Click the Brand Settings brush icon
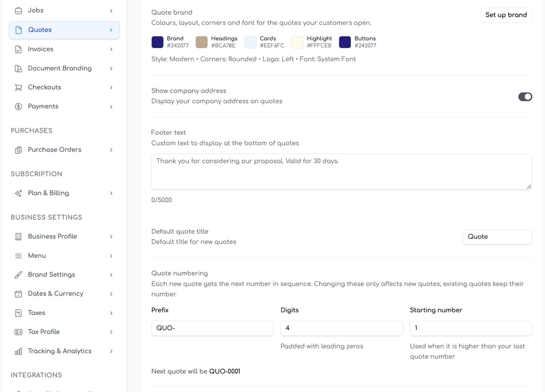The image size is (545, 392). (18, 275)
